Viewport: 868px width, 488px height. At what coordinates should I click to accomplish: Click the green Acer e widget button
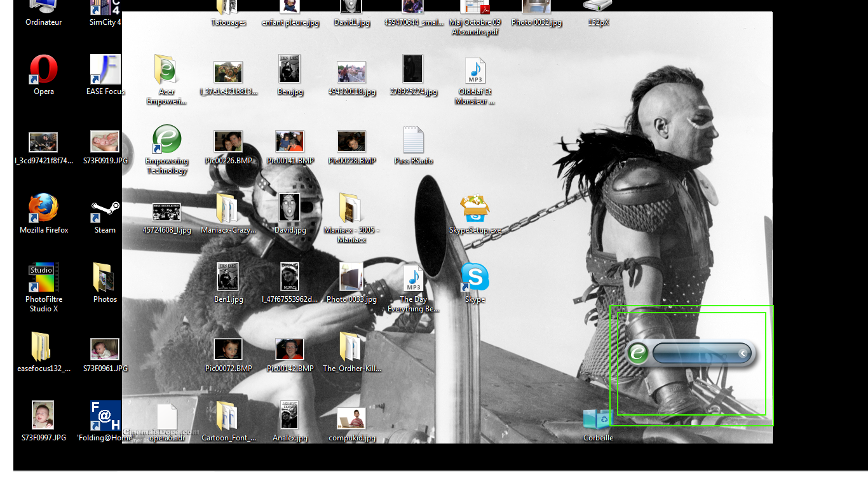638,352
